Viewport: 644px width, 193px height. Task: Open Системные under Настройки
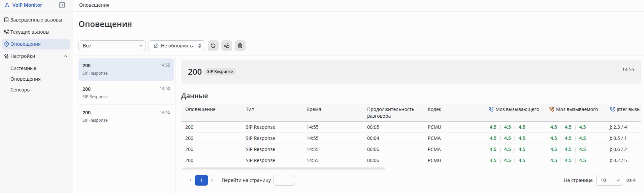pyautogui.click(x=23, y=68)
